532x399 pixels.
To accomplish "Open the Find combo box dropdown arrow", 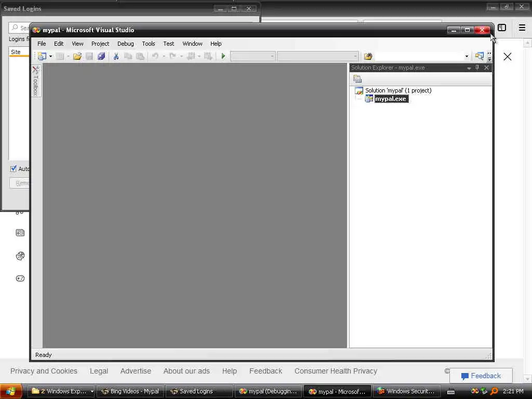I will pyautogui.click(x=467, y=56).
